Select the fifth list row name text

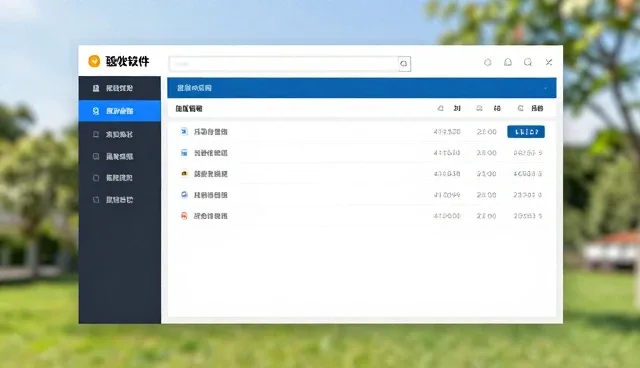(211, 216)
